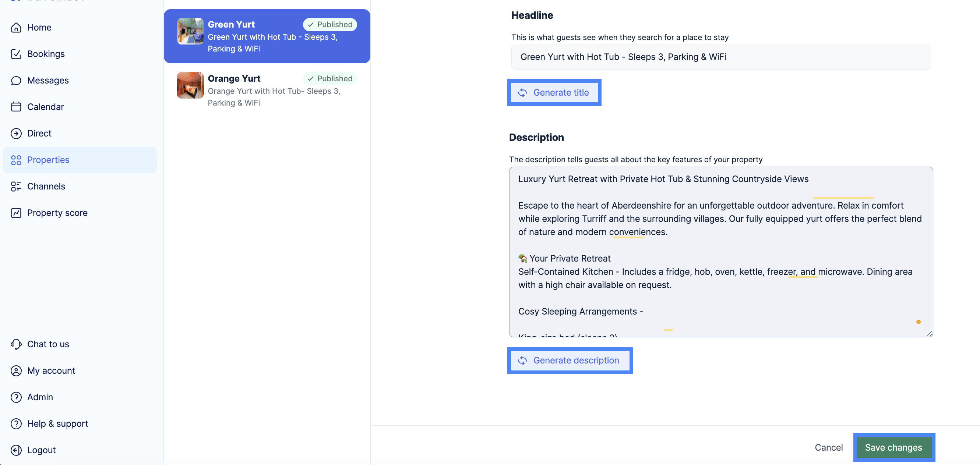The height and width of the screenshot is (465, 980).
Task: Click the Messages speech bubble icon
Action: 16,81
